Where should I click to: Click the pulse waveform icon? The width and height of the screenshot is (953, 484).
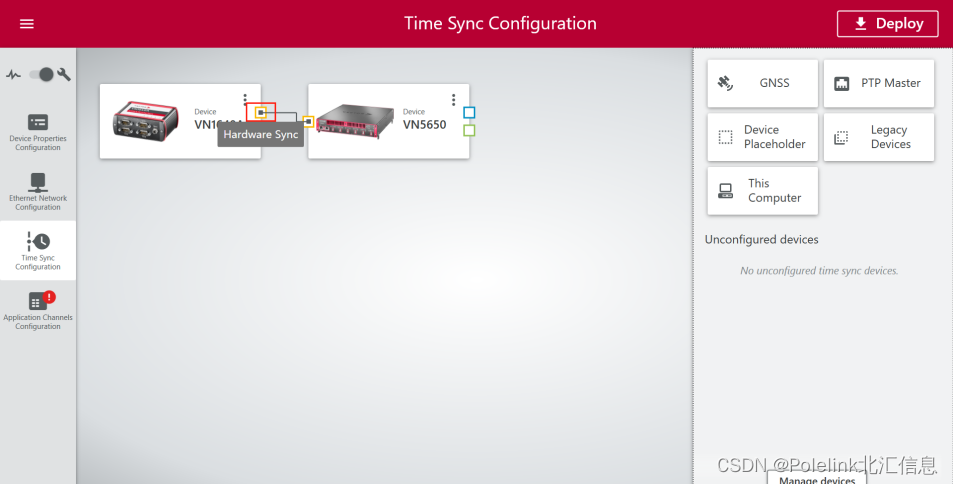tap(13, 75)
